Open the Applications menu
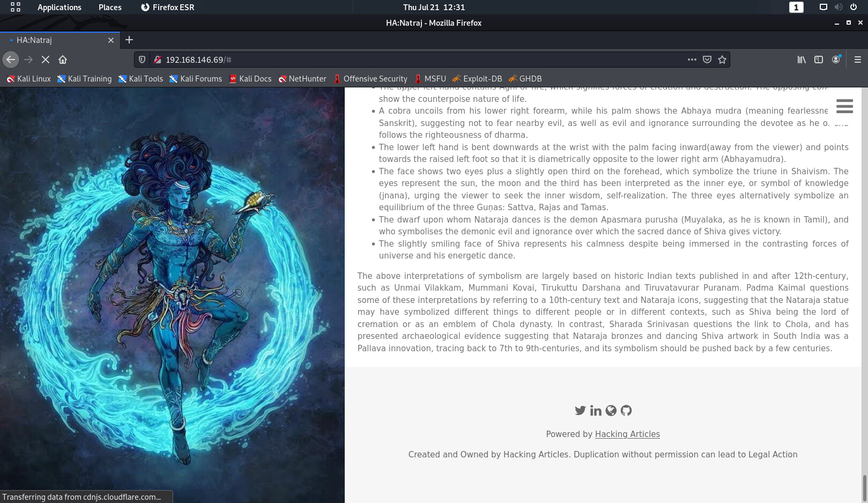This screenshot has height=503, width=868. pos(60,7)
